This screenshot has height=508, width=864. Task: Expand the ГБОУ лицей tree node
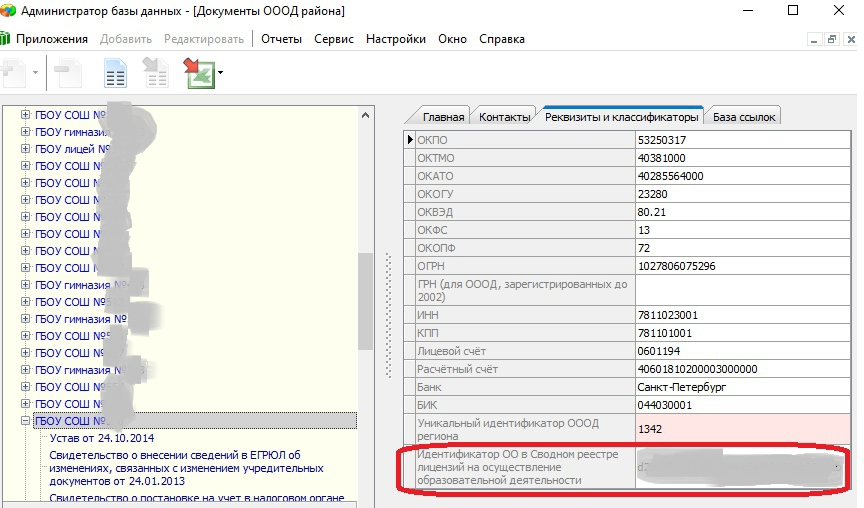click(25, 149)
